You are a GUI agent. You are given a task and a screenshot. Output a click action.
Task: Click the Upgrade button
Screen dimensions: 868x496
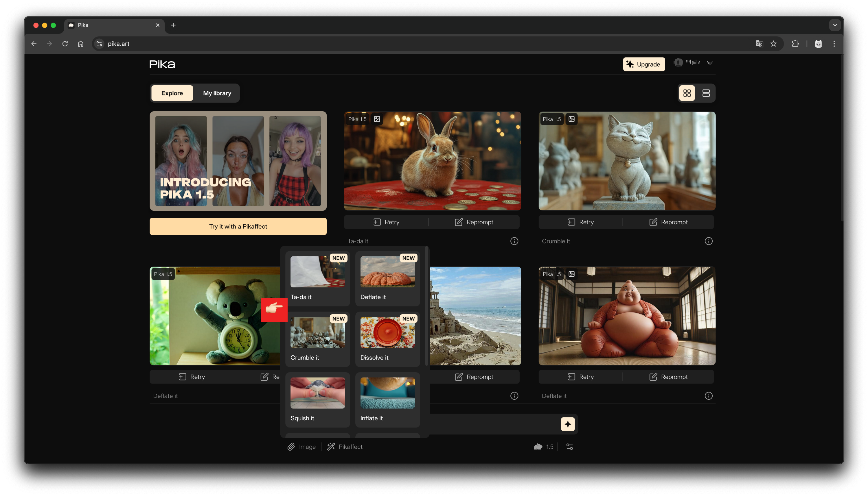[x=644, y=64]
